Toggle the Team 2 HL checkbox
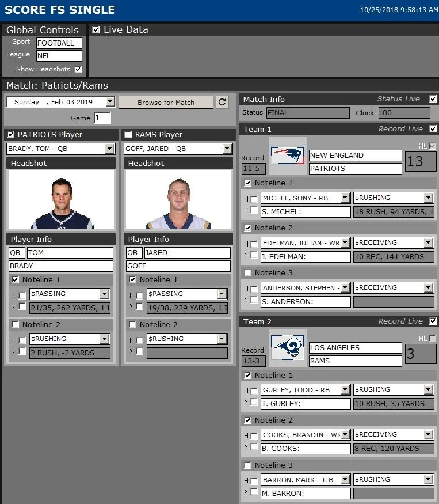 coord(432,339)
